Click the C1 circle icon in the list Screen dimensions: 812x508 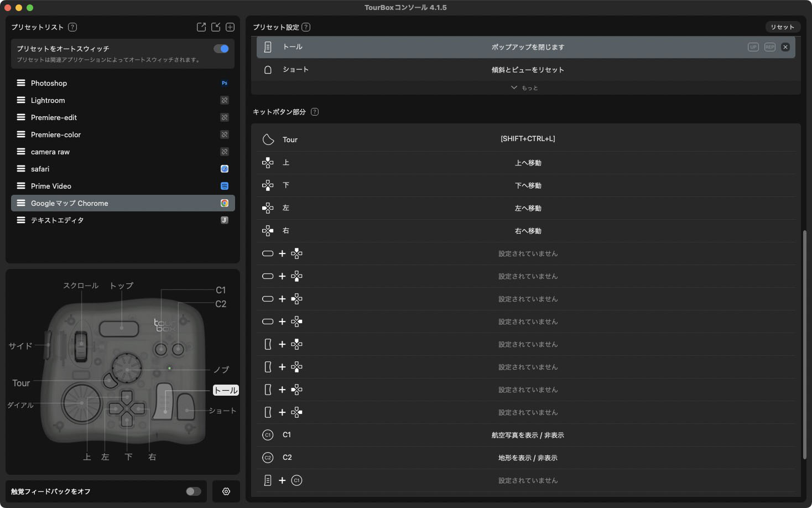(268, 434)
